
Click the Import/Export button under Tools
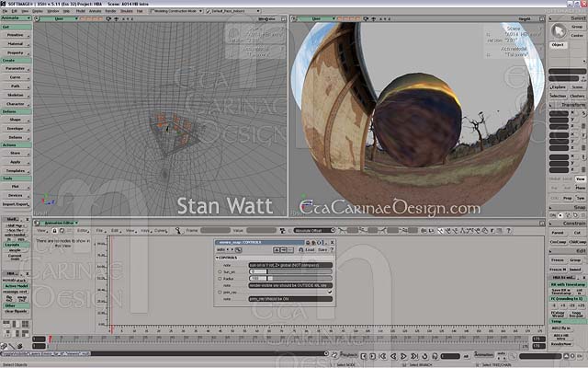[x=14, y=203]
